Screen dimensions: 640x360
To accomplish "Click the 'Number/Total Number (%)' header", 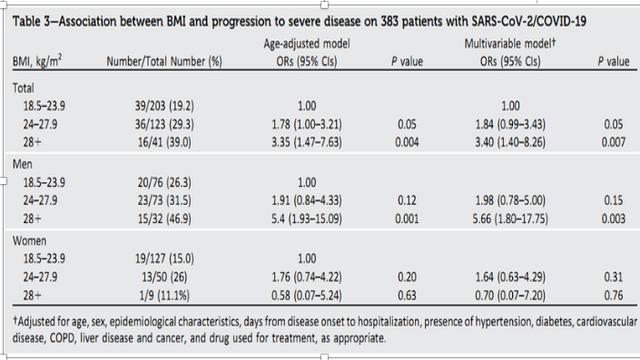I will [164, 62].
